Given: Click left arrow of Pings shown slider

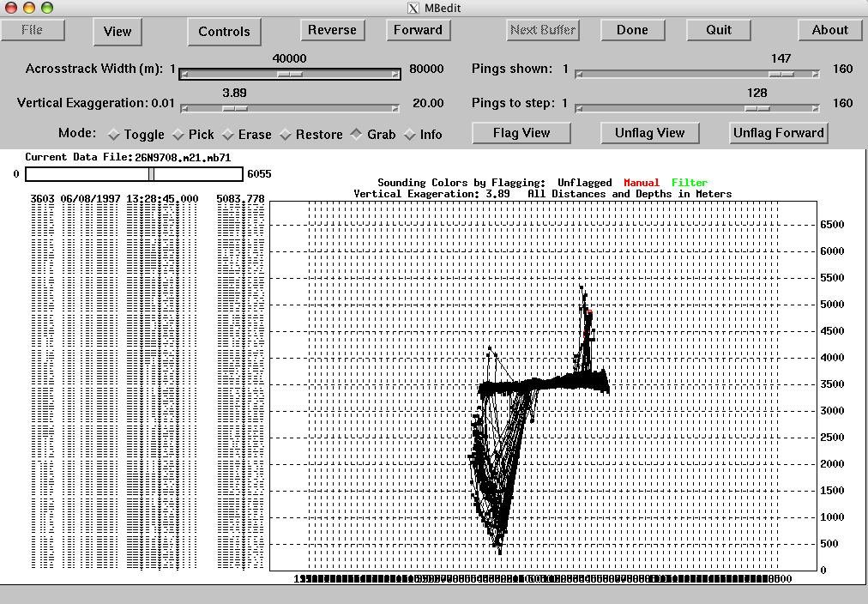Looking at the screenshot, I should point(579,74).
